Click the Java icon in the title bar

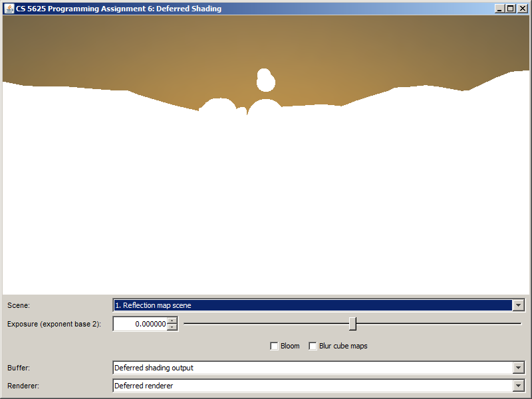(x=9, y=9)
